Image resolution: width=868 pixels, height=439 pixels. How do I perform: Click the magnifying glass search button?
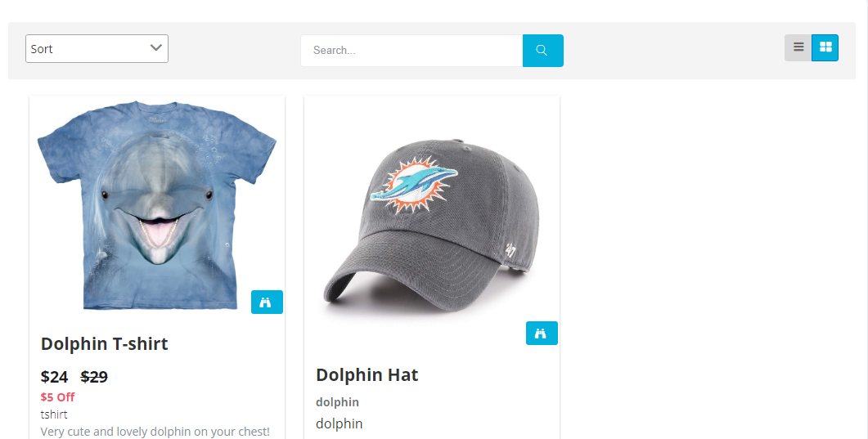tap(542, 51)
